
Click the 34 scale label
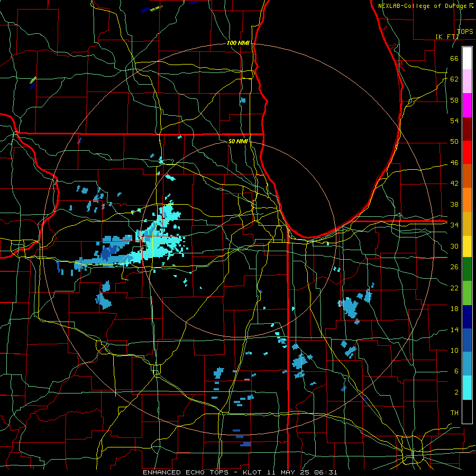454,225
